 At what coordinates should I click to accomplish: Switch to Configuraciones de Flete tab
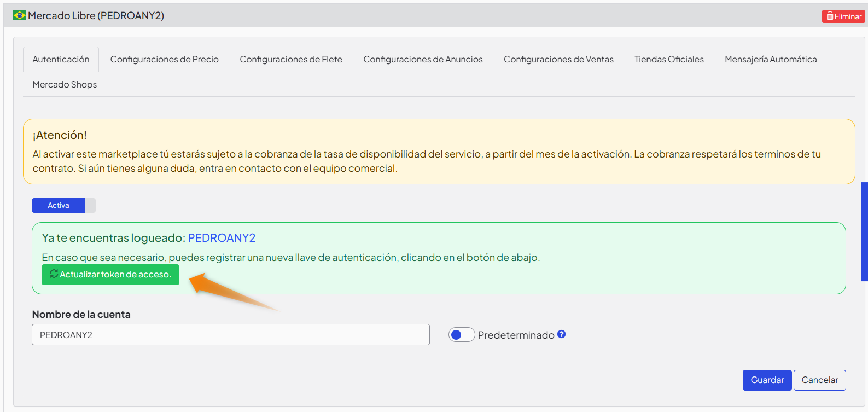coord(291,59)
